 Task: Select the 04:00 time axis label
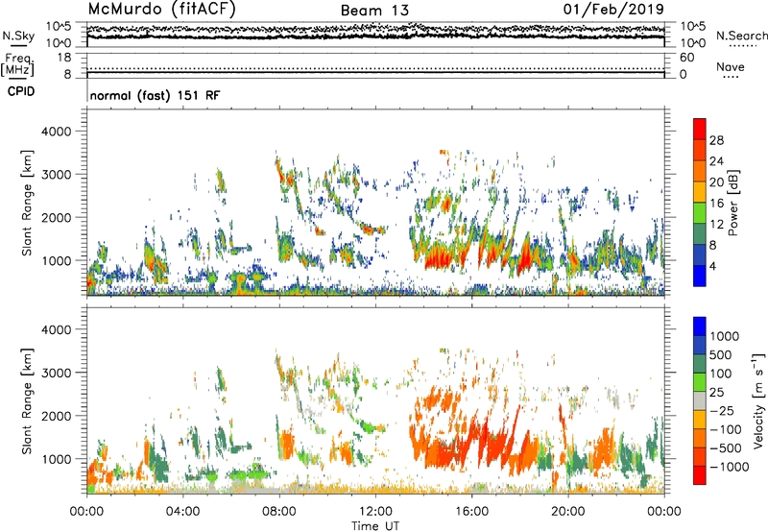(183, 512)
